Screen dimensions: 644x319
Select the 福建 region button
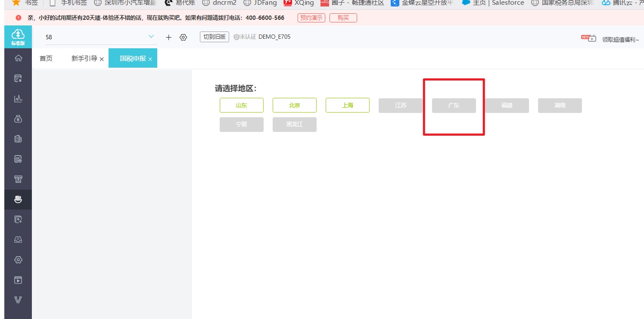tap(507, 106)
